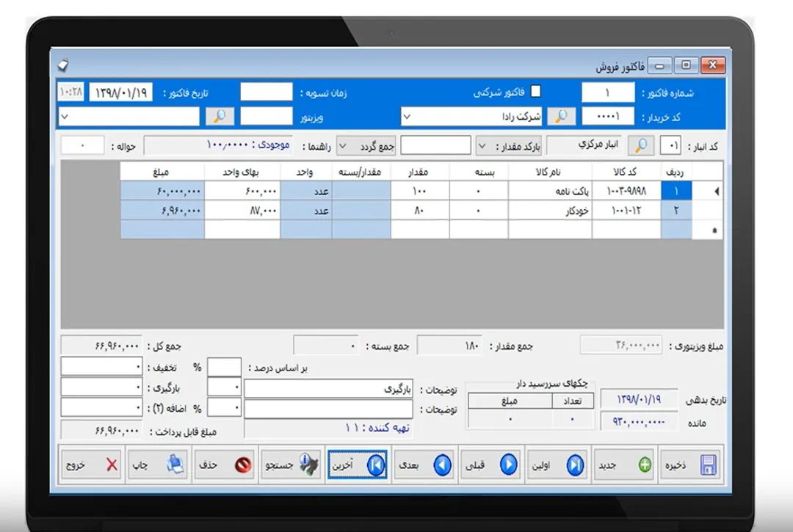Image resolution: width=793 pixels, height=532 pixels.
Task: Click the تاریخ فاکتور date field
Action: pyautogui.click(x=120, y=92)
